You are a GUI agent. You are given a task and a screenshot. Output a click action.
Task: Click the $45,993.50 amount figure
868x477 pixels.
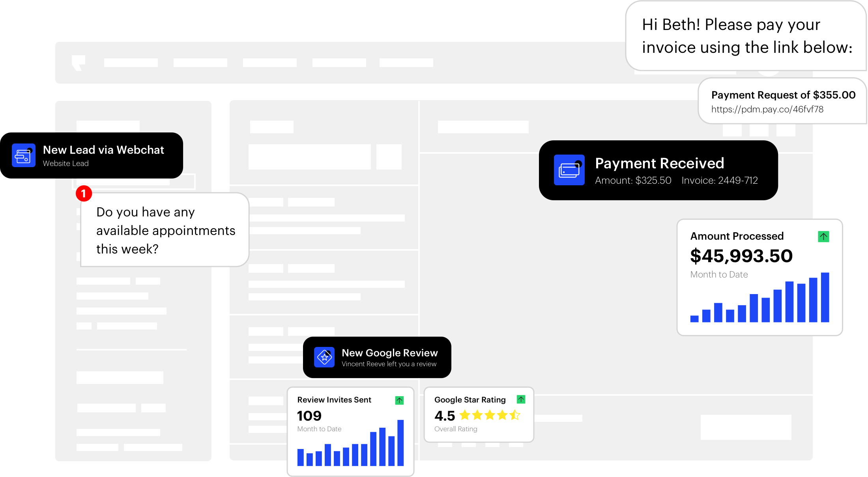click(741, 256)
